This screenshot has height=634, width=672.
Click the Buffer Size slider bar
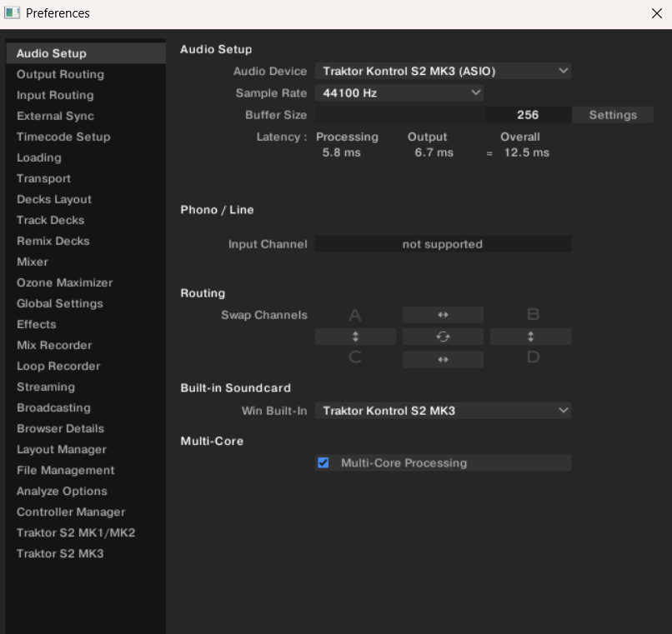pyautogui.click(x=400, y=115)
